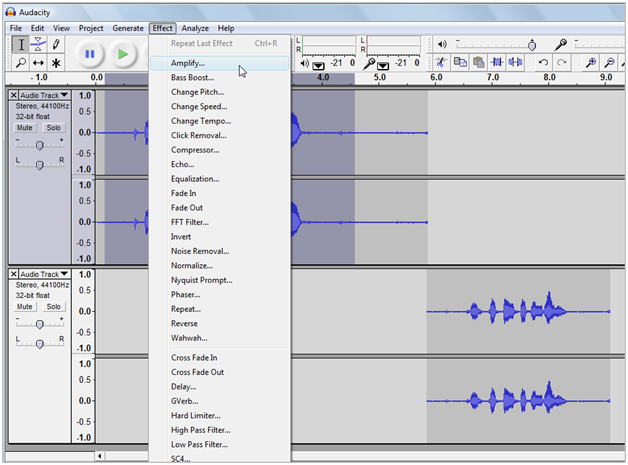Click the Redo arrow icon
This screenshot has height=465, width=628.
[562, 62]
